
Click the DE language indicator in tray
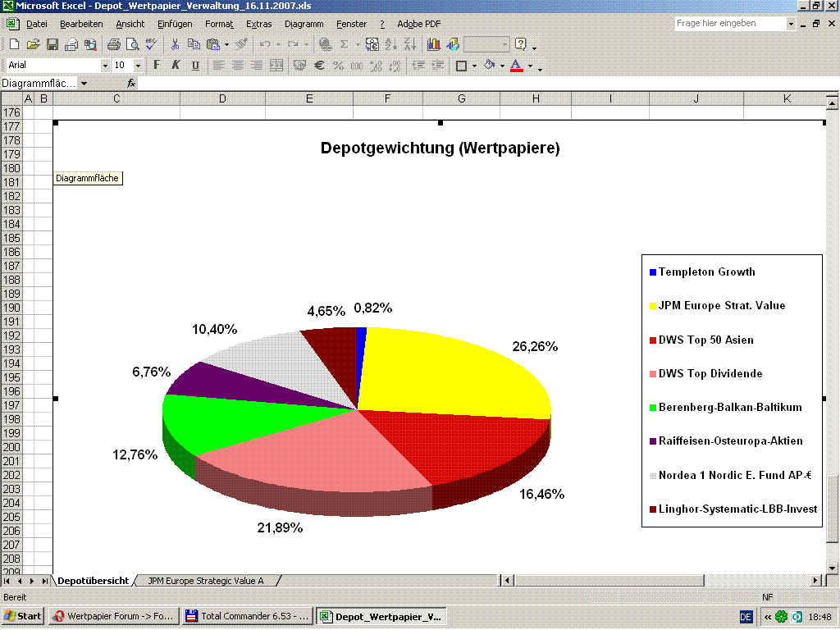pyautogui.click(x=746, y=617)
